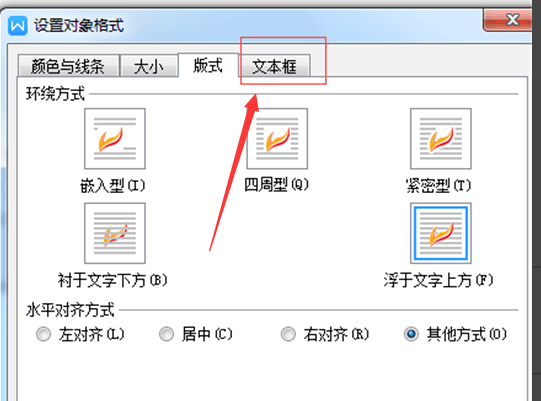Screen dimensions: 541x401
Task: Click the 版式 tab
Action: click(x=208, y=65)
